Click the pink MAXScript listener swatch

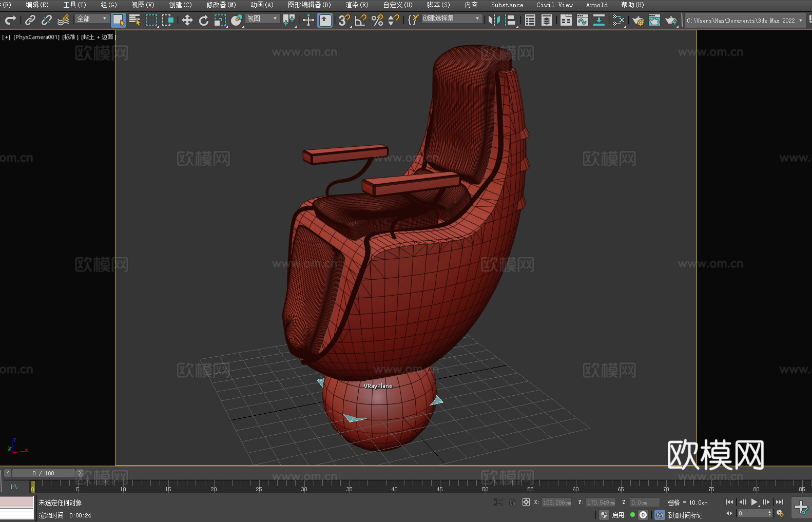click(x=16, y=502)
